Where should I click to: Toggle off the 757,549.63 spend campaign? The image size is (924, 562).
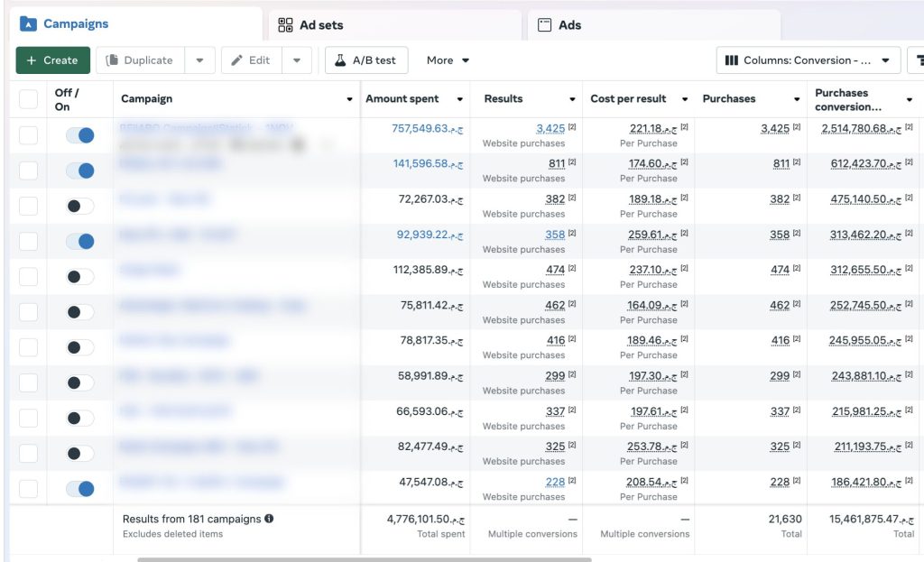click(79, 135)
